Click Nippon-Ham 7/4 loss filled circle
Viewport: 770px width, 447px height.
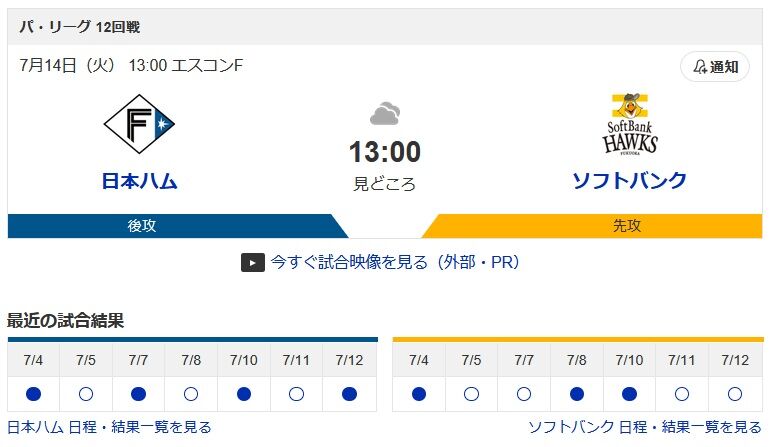coord(33,394)
